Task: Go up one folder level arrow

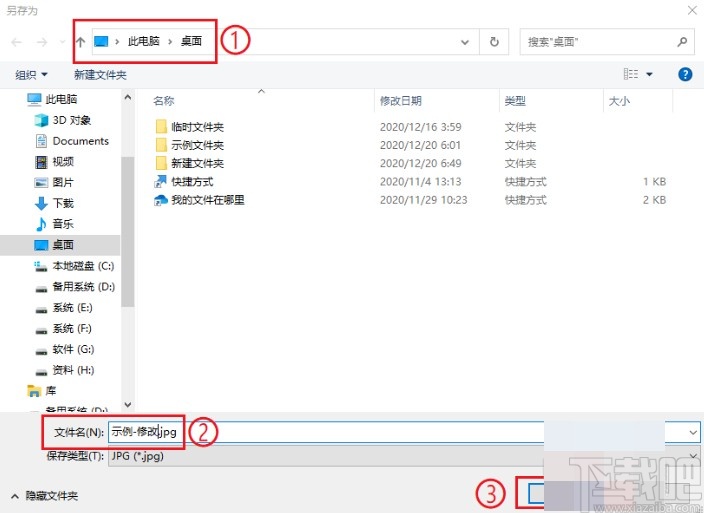Action: click(80, 42)
